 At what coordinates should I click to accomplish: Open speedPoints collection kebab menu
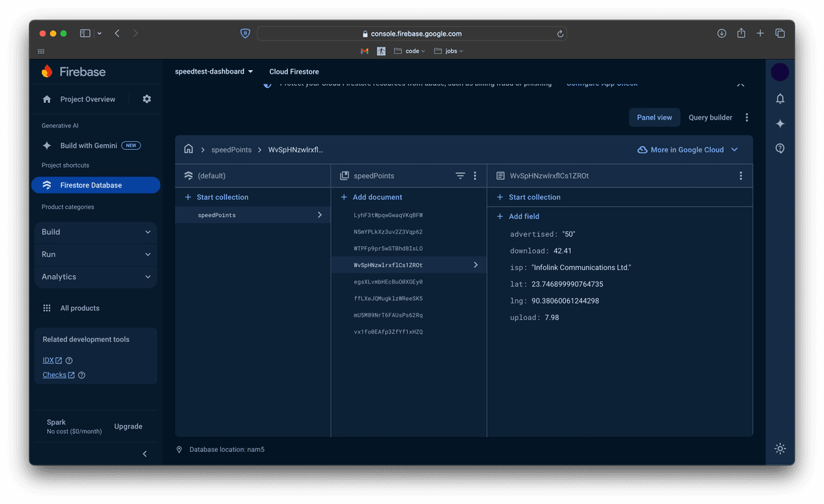click(x=475, y=176)
